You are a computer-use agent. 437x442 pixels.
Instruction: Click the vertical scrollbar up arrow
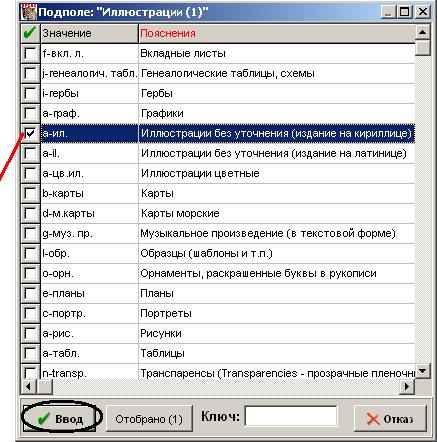423,32
